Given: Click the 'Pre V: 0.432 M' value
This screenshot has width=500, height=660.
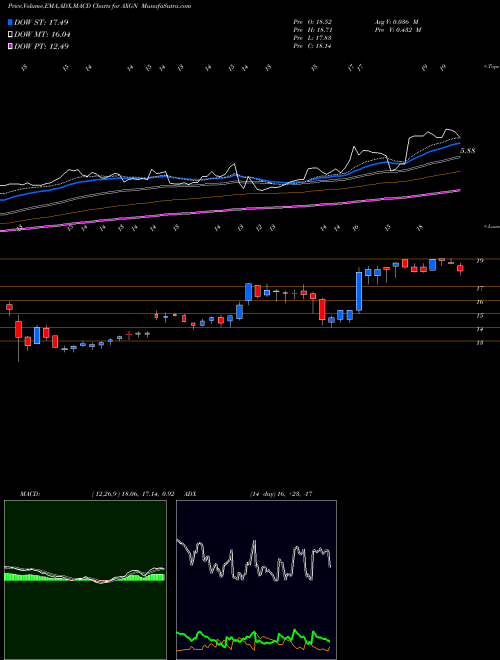Looking at the screenshot, I should 397,30.
